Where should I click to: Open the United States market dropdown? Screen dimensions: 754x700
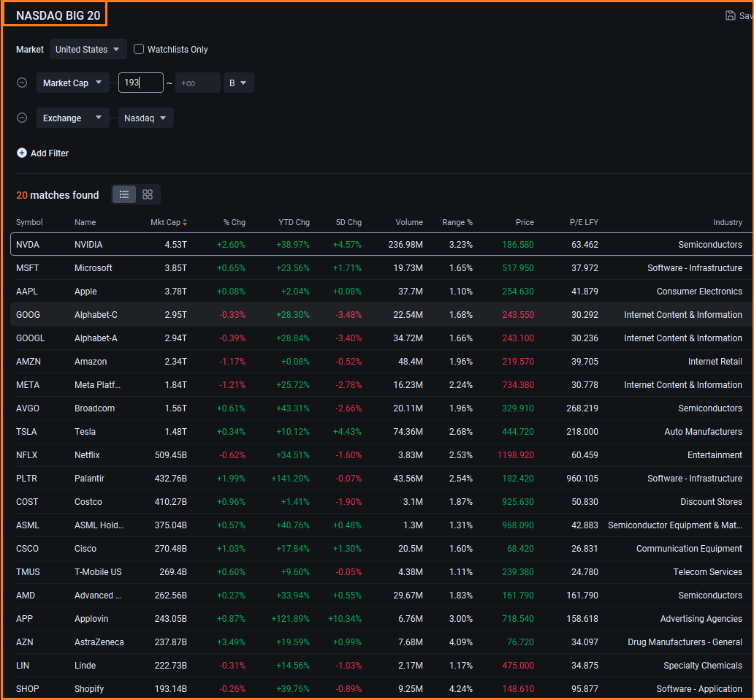pyautogui.click(x=88, y=50)
